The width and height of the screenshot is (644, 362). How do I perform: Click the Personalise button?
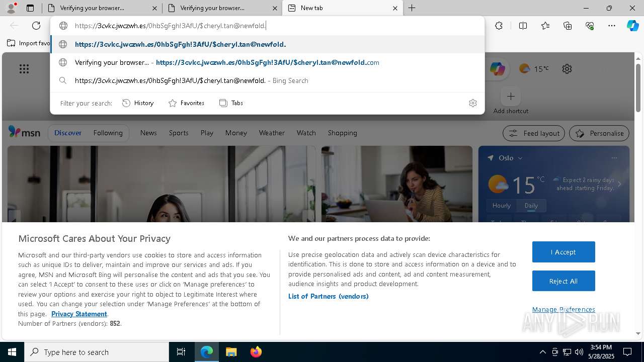coord(599,133)
